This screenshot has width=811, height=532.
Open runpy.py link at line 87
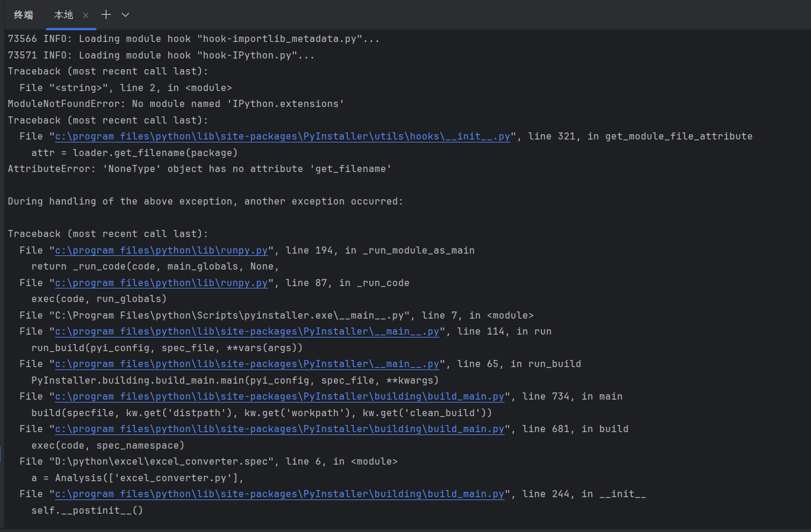point(161,283)
